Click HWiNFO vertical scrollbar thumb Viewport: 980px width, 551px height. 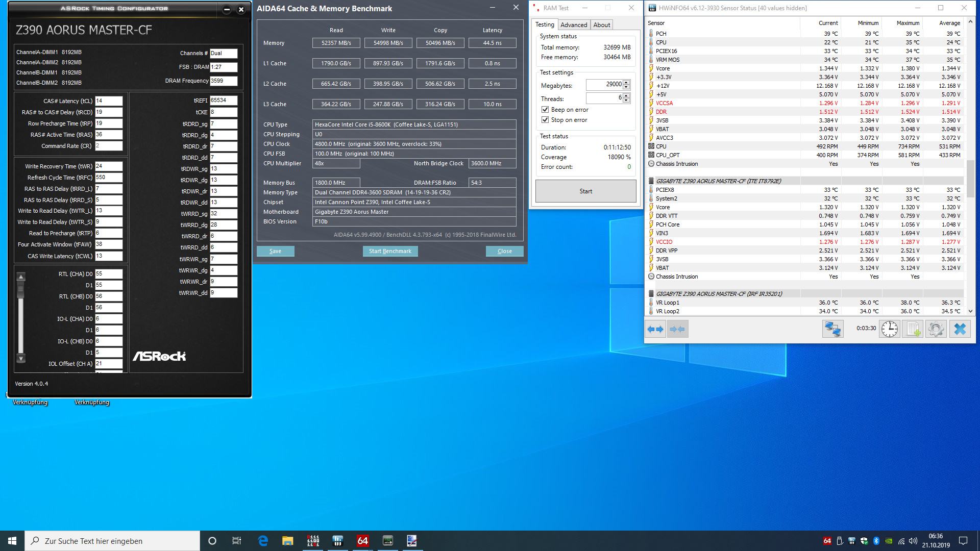click(x=970, y=178)
